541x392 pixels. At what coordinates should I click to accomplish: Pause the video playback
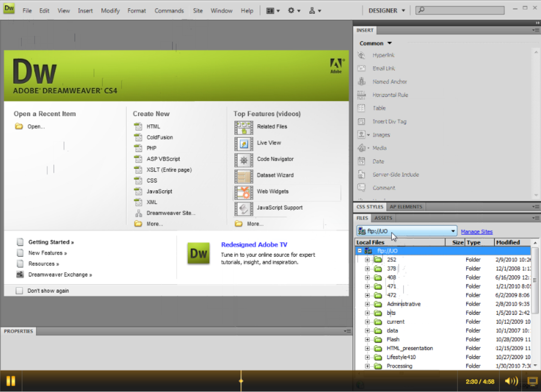pos(11,381)
